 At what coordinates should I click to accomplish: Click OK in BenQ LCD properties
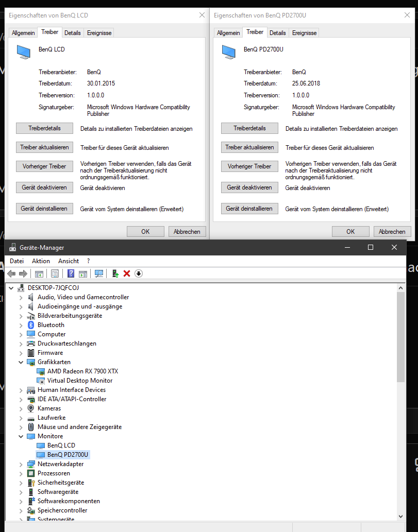click(x=145, y=231)
